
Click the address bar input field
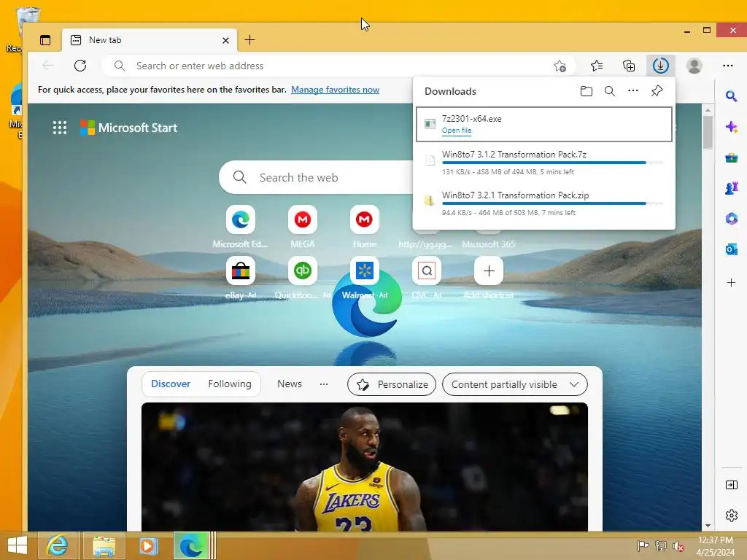pos(338,66)
